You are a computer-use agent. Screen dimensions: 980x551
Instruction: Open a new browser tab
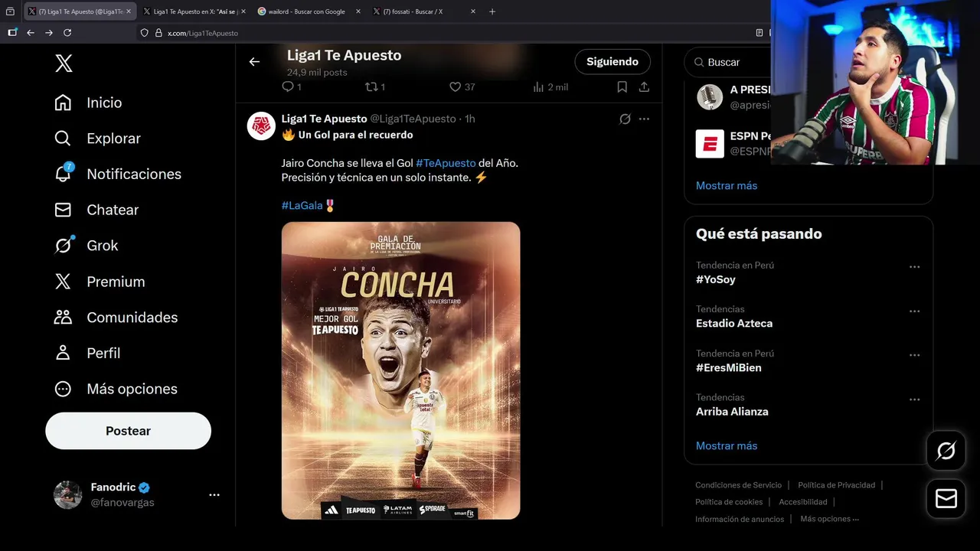[492, 11]
